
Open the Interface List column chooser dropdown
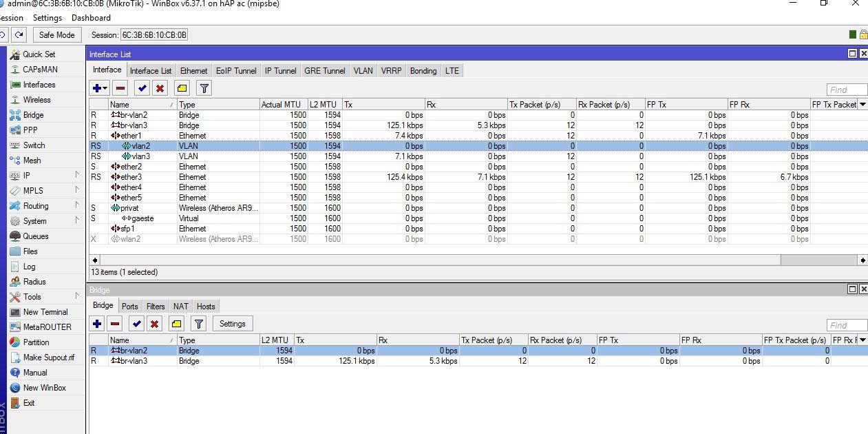tap(863, 105)
